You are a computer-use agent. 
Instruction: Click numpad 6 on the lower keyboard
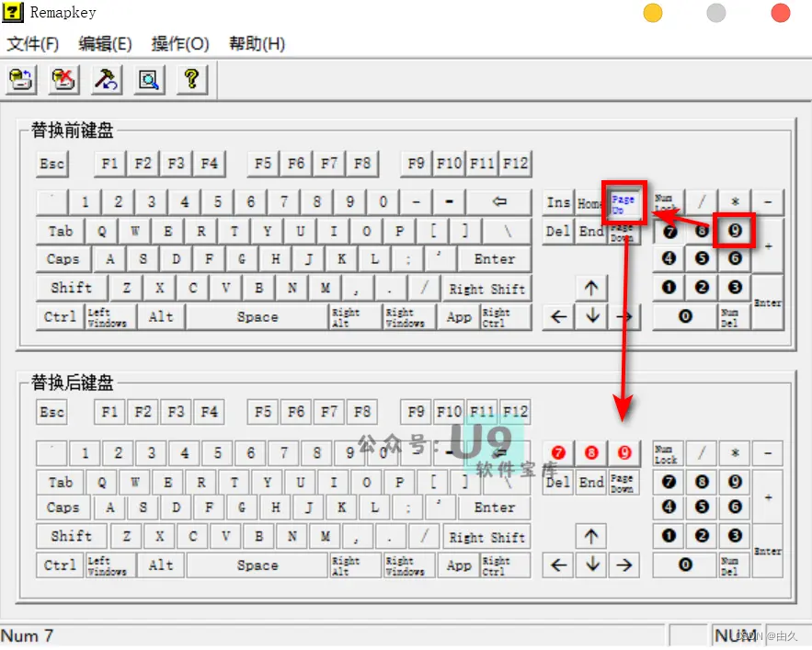click(x=735, y=507)
